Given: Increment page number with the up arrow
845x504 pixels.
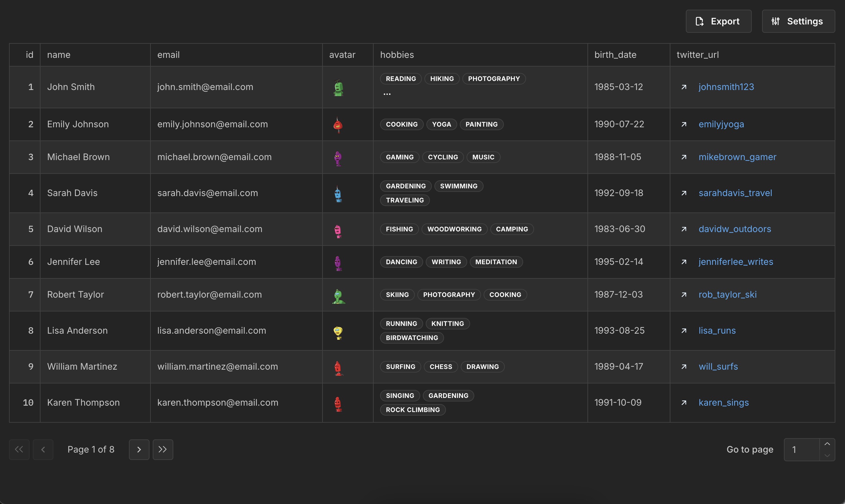Looking at the screenshot, I should click(827, 444).
